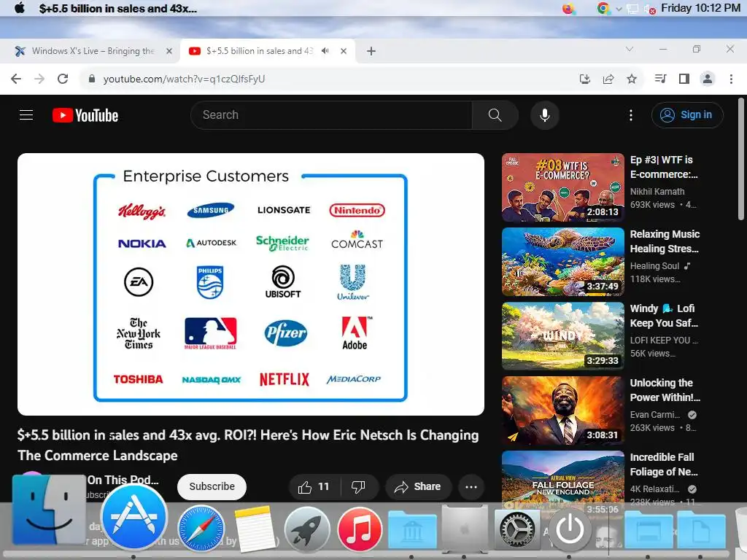Open Notes from the dock

pyautogui.click(x=255, y=529)
